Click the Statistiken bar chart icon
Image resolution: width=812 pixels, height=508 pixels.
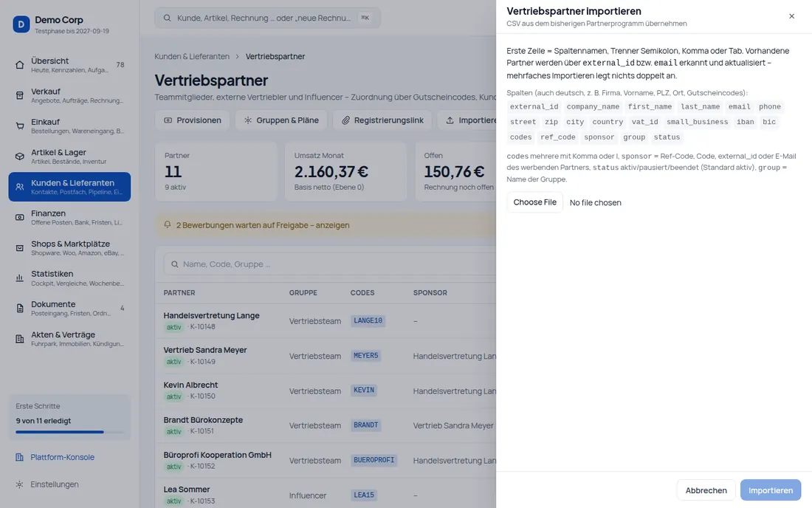20,278
